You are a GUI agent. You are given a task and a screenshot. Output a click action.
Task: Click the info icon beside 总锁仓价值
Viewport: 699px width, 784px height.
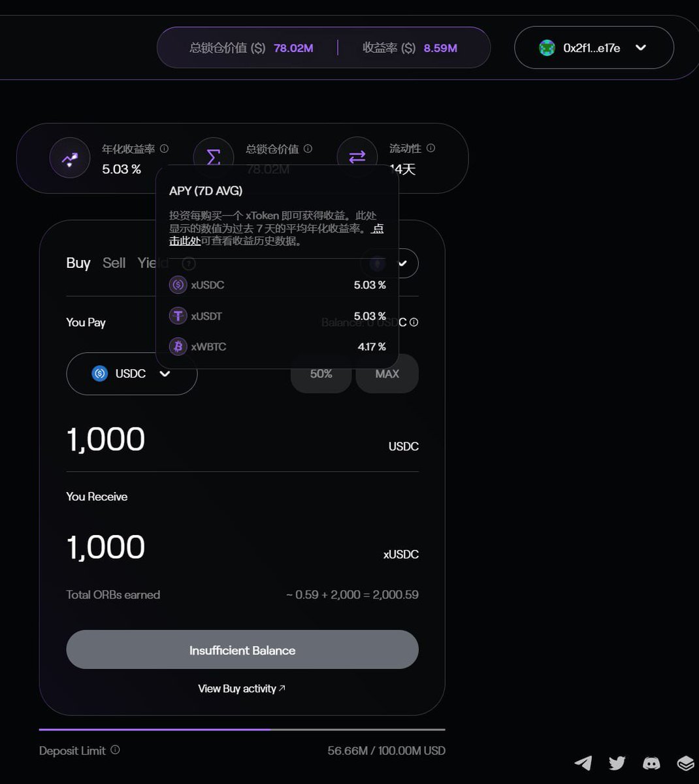coord(308,149)
